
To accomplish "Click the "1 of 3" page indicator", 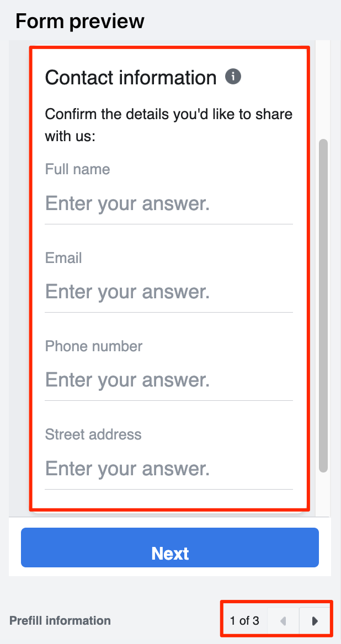I will 244,621.
